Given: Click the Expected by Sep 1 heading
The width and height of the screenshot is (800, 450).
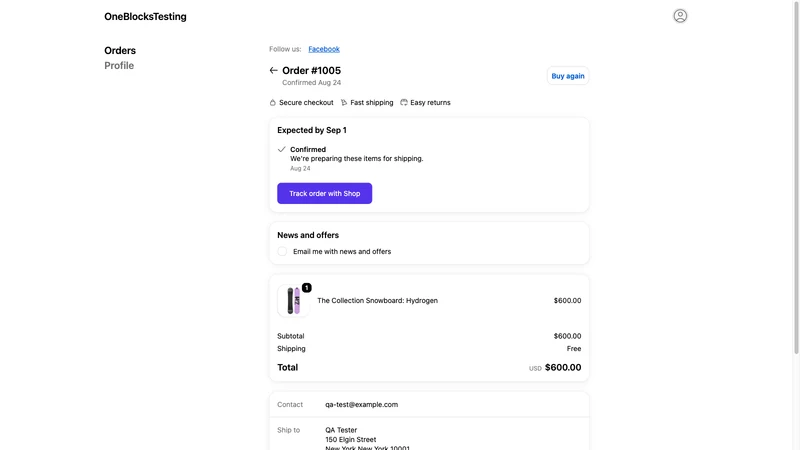Looking at the screenshot, I should pos(312,130).
